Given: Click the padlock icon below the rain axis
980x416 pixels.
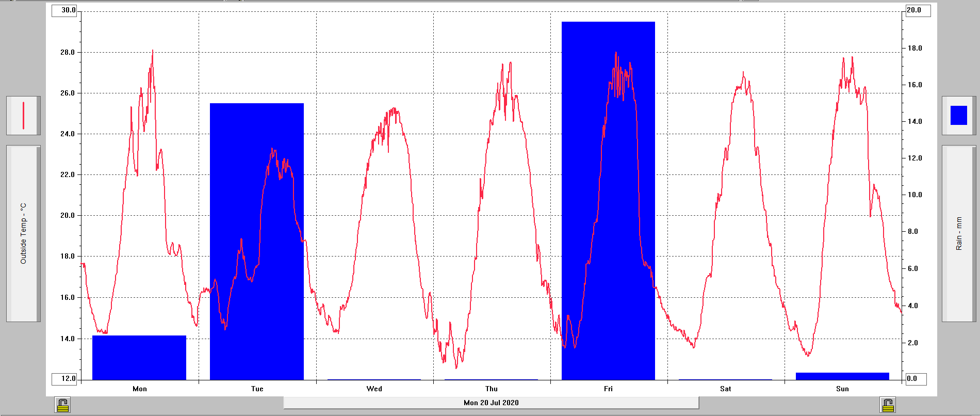Looking at the screenshot, I should coord(888,405).
